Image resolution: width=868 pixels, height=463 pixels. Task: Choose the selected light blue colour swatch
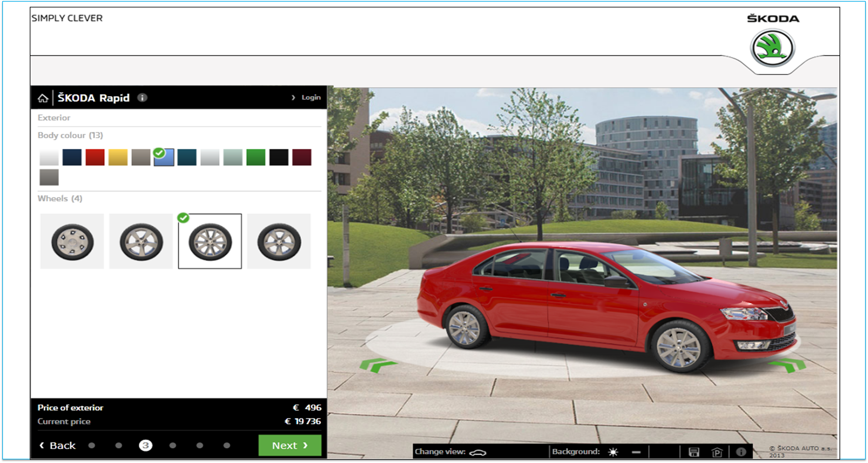[164, 157]
